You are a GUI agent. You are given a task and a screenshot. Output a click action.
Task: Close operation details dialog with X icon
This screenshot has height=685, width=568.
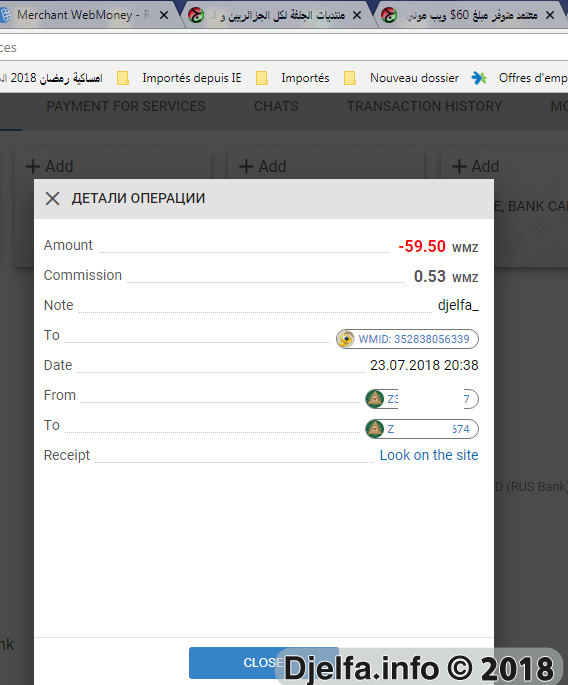(52, 198)
